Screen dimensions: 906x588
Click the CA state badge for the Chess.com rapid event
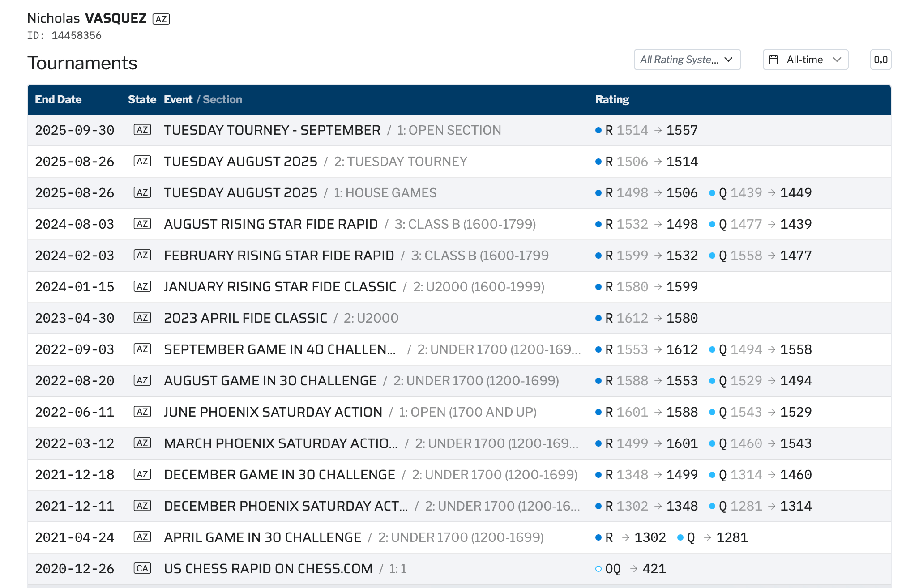(x=142, y=569)
